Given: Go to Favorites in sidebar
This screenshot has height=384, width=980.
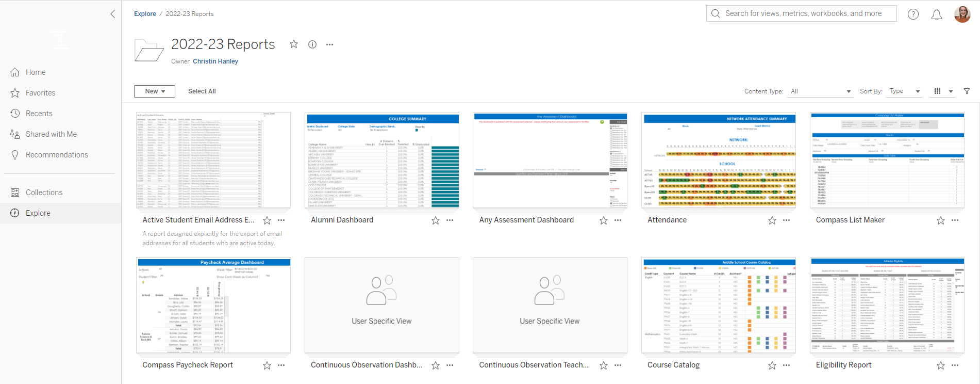Looking at the screenshot, I should (40, 93).
